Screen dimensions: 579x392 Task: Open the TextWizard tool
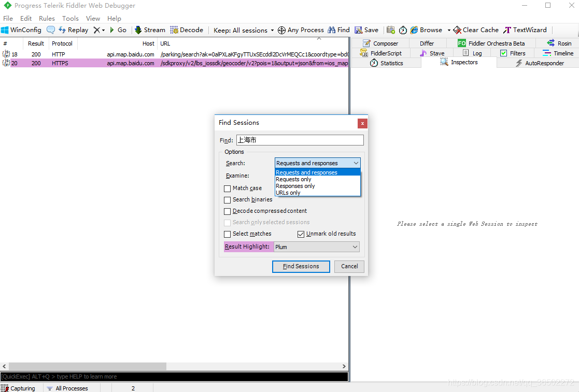(x=525, y=30)
